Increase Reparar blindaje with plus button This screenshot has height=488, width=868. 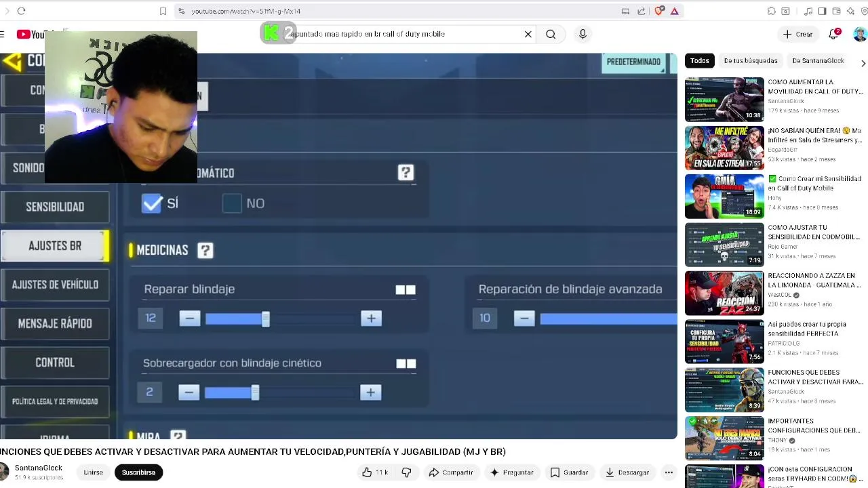click(x=371, y=319)
